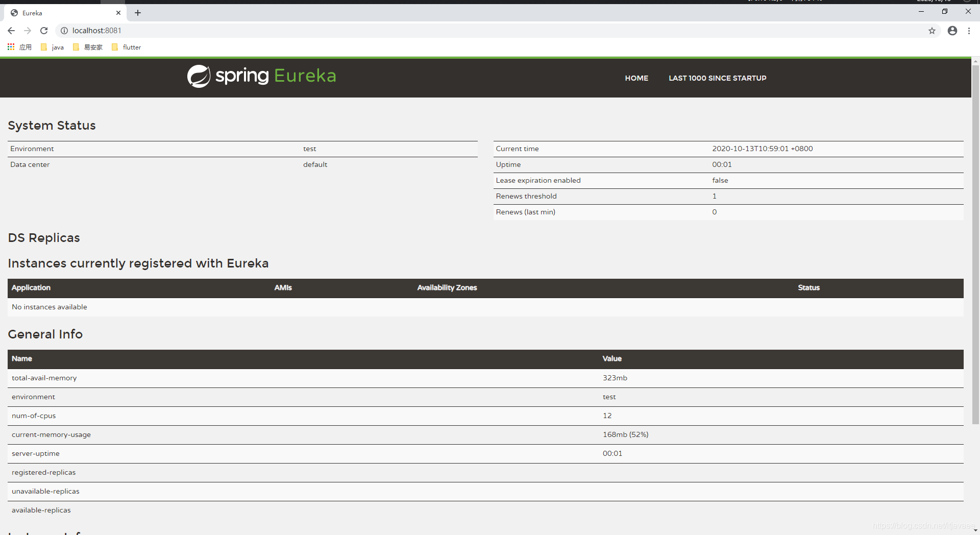The image size is (980, 535).
Task: Bookmark this page with the star icon
Action: coord(932,31)
